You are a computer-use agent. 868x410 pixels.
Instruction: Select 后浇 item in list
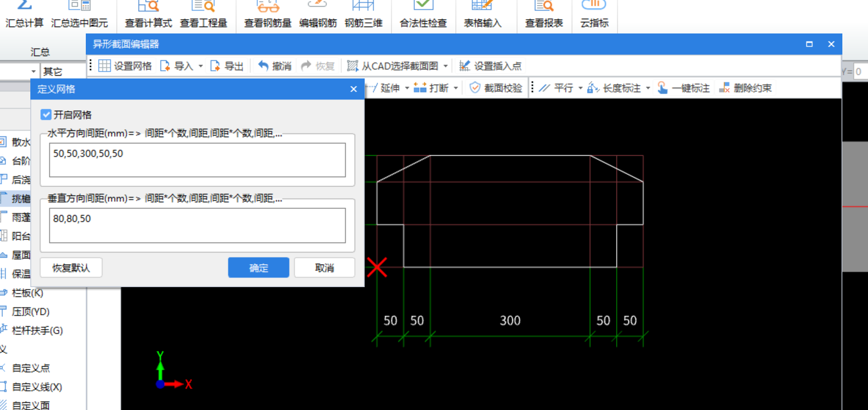[x=16, y=179]
